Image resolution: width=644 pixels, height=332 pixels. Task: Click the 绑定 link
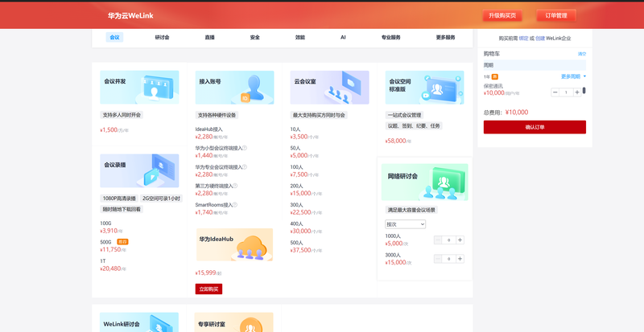click(x=523, y=39)
